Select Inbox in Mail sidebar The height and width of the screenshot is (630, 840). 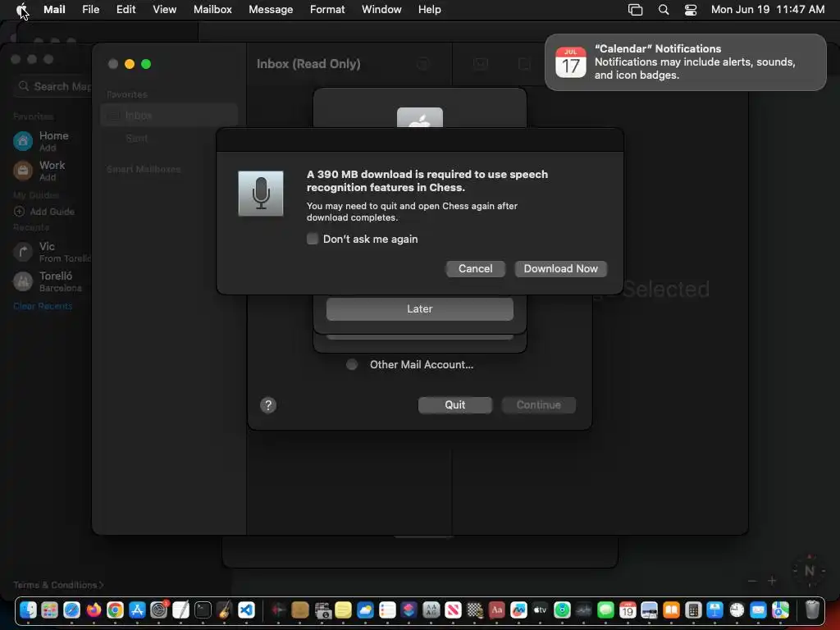(169, 115)
